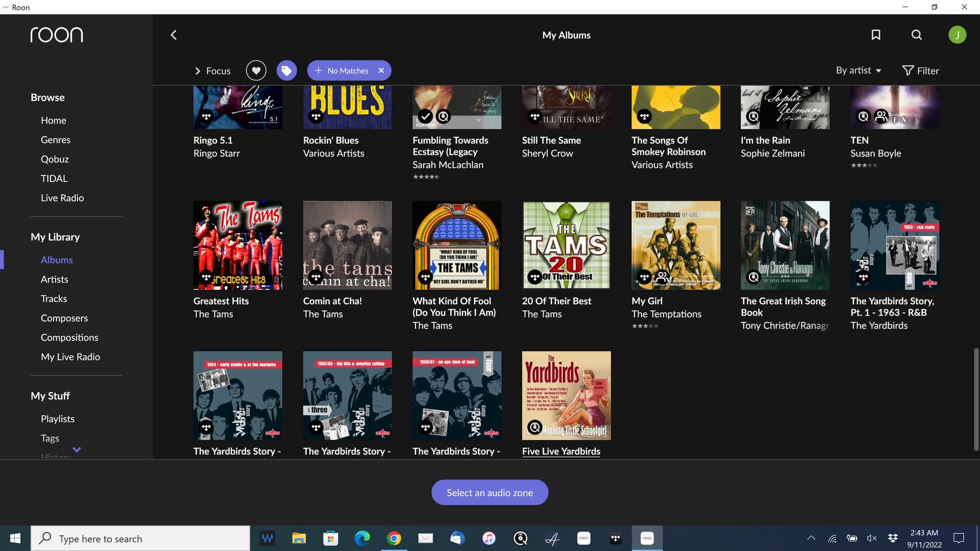
Task: Remove the No Matches filter chip
Action: click(381, 70)
